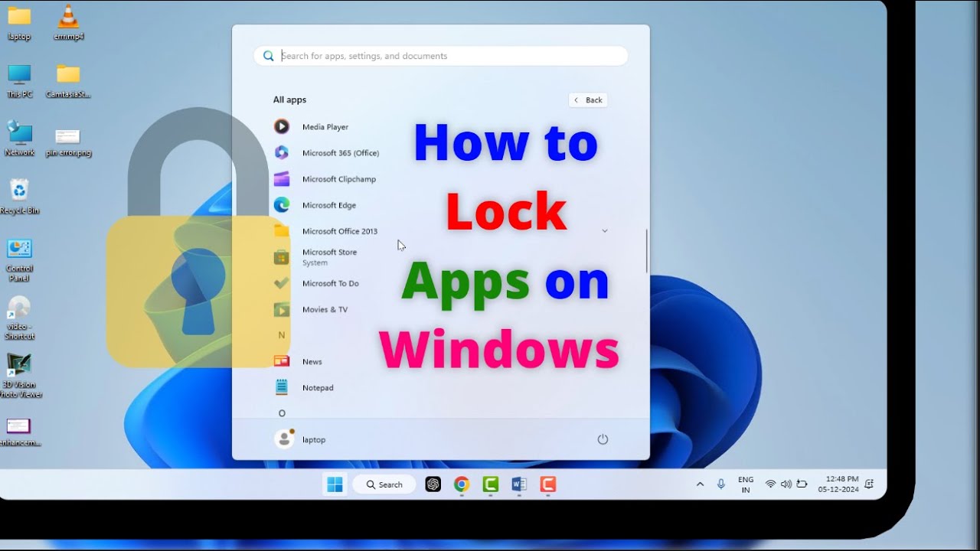Launch Microsoft 365 (Office) icon
Screen dimensions: 980x551
click(x=282, y=153)
